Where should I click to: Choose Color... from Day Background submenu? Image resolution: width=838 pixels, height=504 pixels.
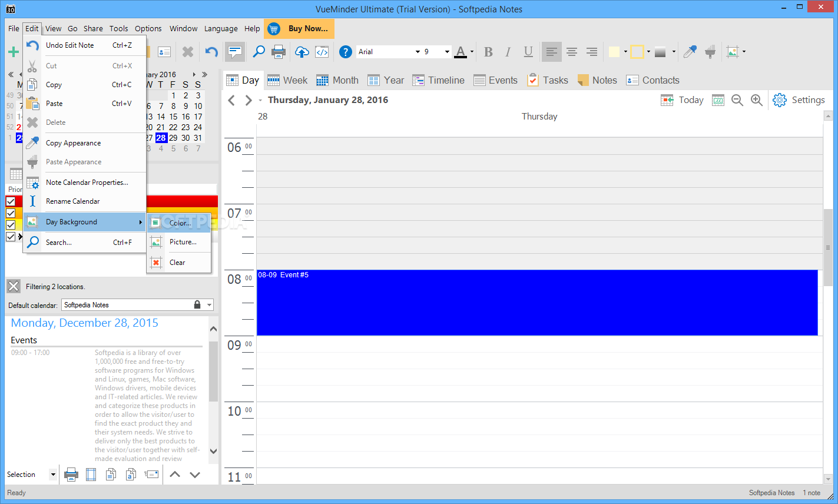pyautogui.click(x=179, y=223)
